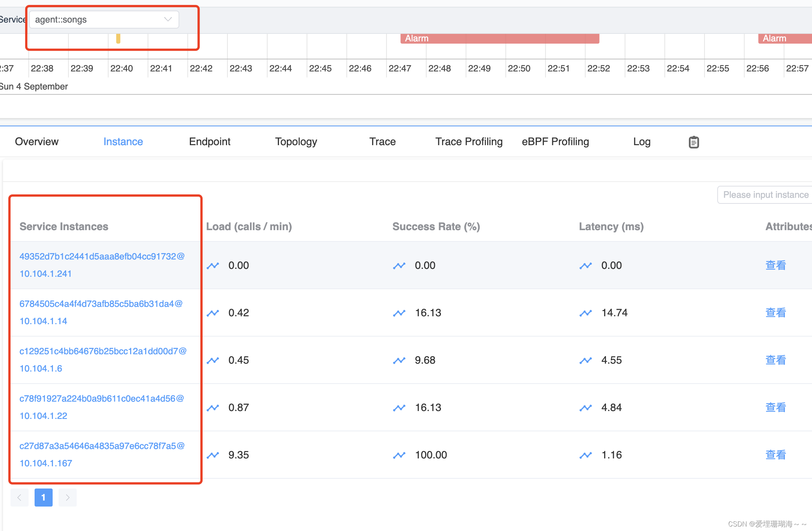Image resolution: width=812 pixels, height=531 pixels.
Task: Switch to the Overview tab
Action: click(37, 141)
